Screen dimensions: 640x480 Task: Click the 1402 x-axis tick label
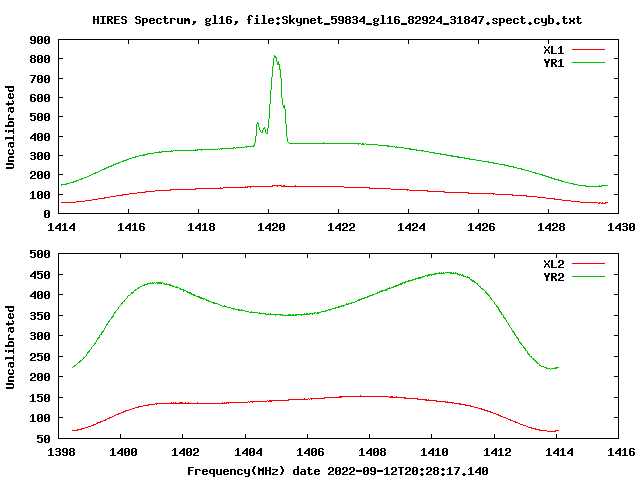[x=186, y=452]
